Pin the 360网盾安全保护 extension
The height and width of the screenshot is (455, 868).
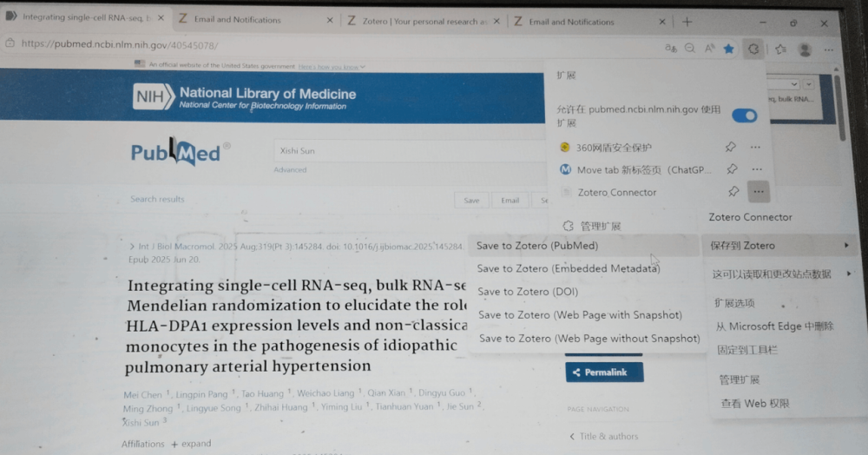pyautogui.click(x=731, y=148)
